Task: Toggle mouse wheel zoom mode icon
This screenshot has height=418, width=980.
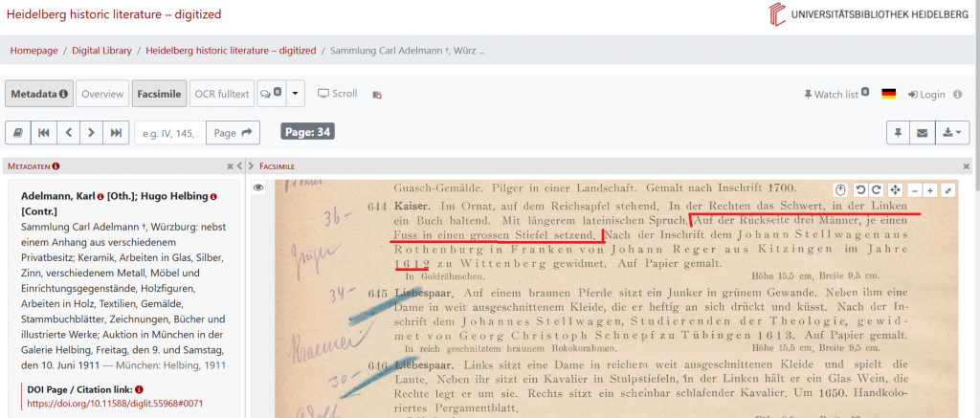Action: coord(840,190)
